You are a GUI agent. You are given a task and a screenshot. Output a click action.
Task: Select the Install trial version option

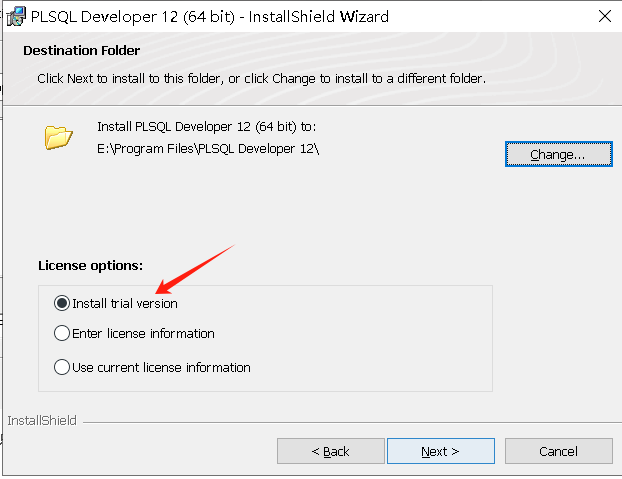(62, 303)
